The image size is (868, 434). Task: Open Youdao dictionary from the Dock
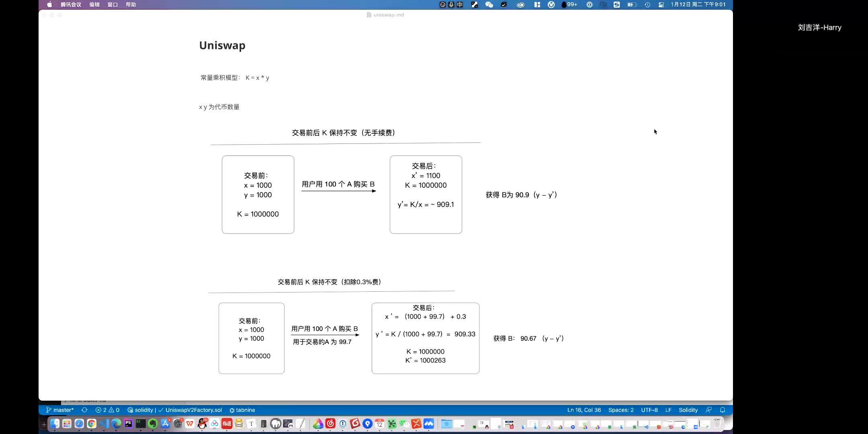click(x=227, y=424)
